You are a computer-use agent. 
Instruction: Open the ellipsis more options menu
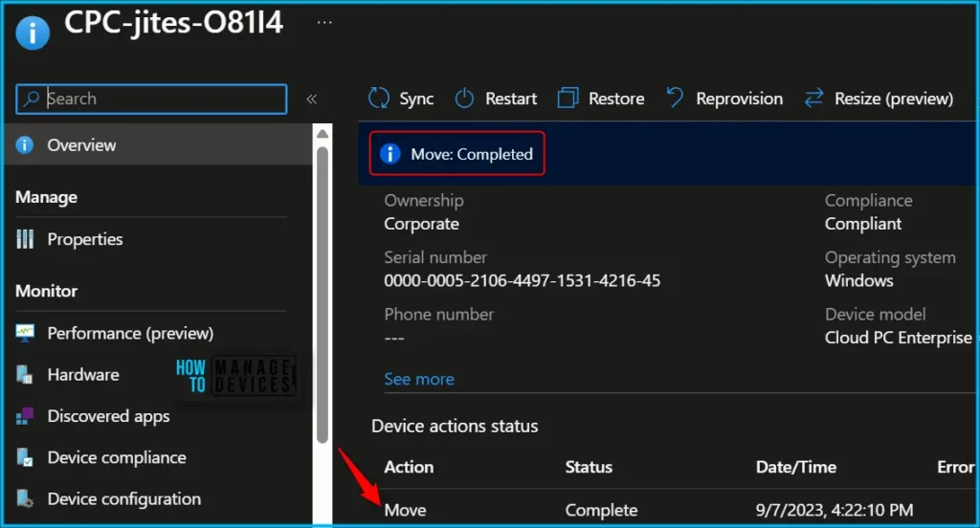point(324,23)
